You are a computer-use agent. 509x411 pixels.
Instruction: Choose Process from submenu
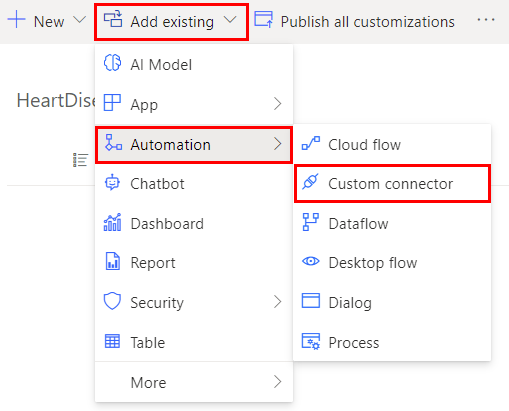pyautogui.click(x=392, y=342)
